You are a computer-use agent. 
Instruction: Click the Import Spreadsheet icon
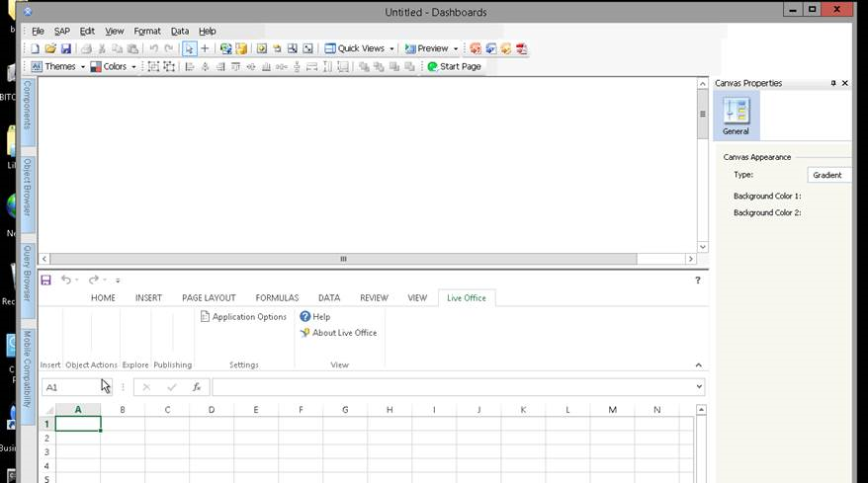225,48
